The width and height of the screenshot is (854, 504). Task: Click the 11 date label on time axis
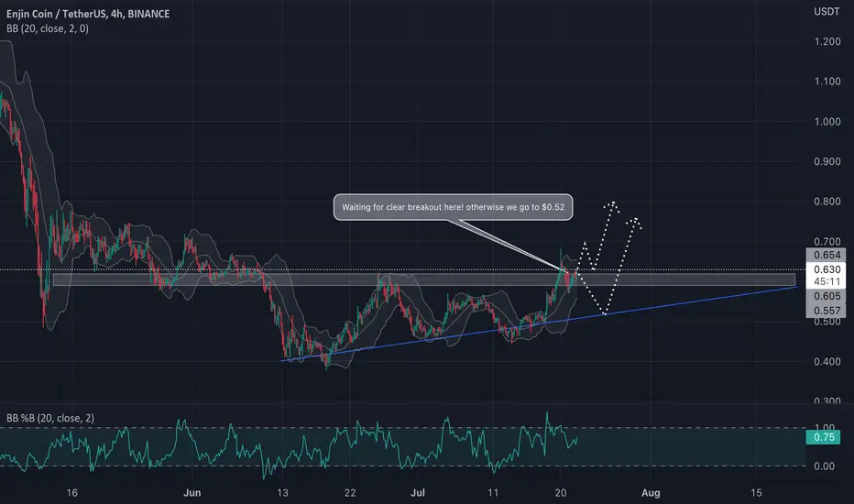point(492,493)
